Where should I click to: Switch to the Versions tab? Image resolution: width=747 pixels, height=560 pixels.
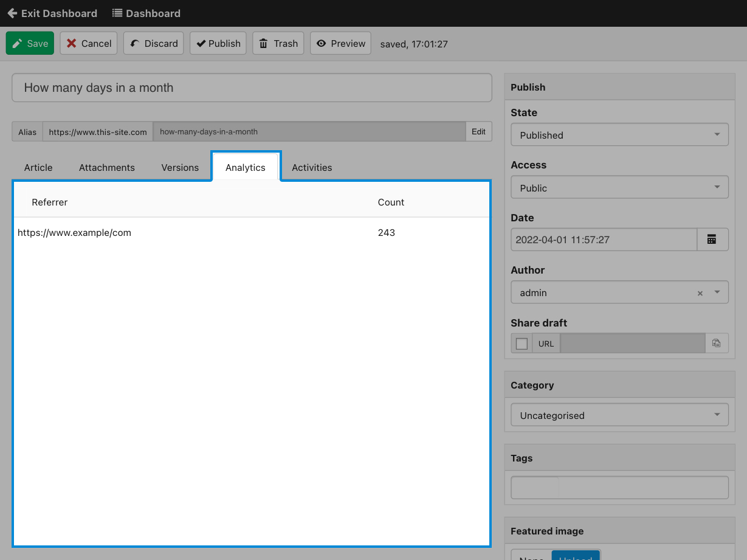pos(180,168)
